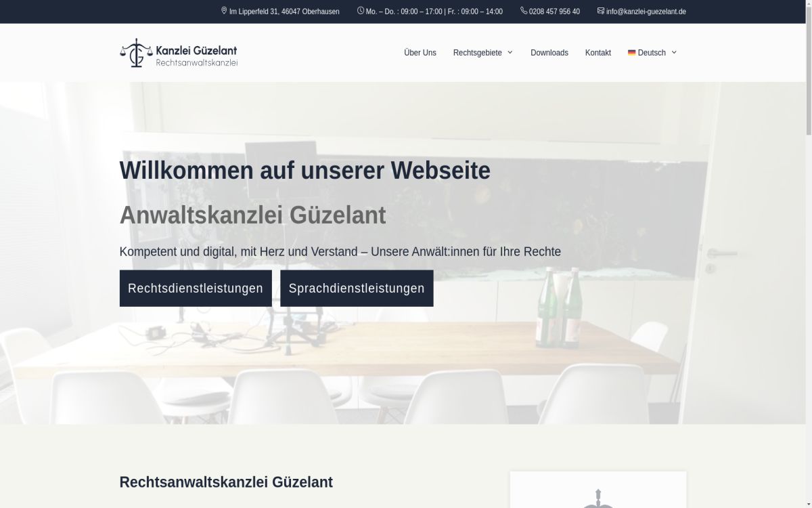This screenshot has width=812, height=508.
Task: Click the email envelope icon in top bar
Action: 600,11
